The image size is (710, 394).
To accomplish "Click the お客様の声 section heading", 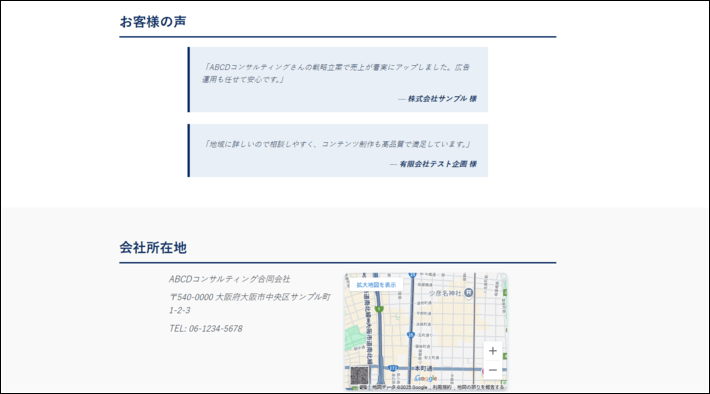I will point(153,21).
